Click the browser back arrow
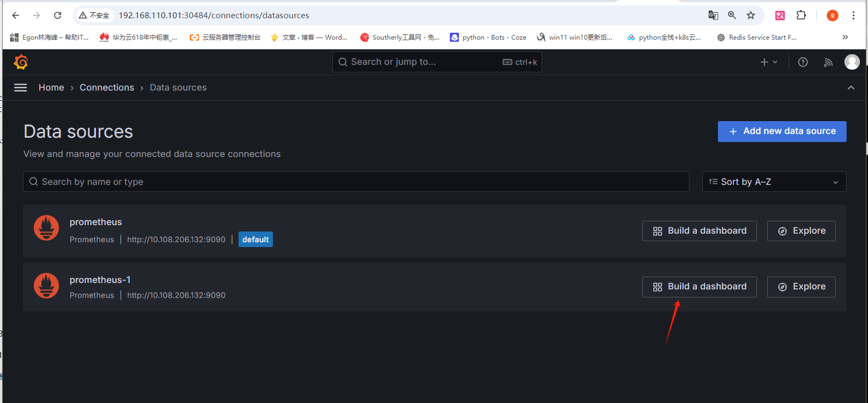 tap(16, 16)
